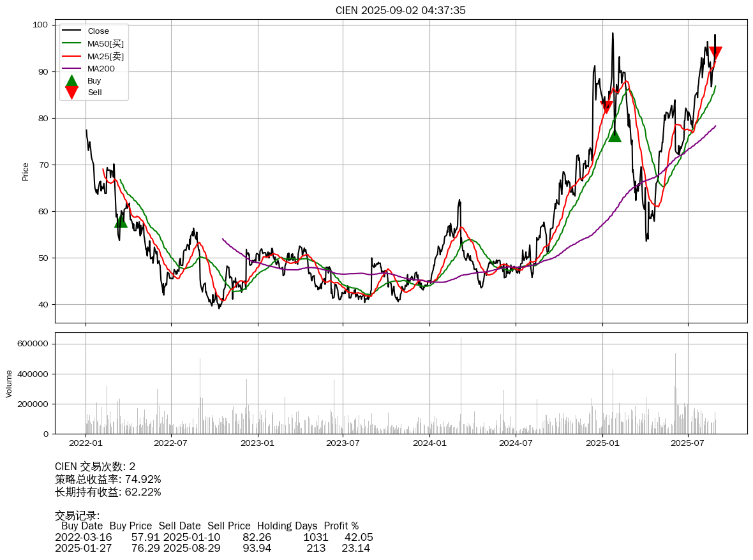Click the green Buy triangle in the legend
This screenshot has height=560, width=753.
coord(71,81)
